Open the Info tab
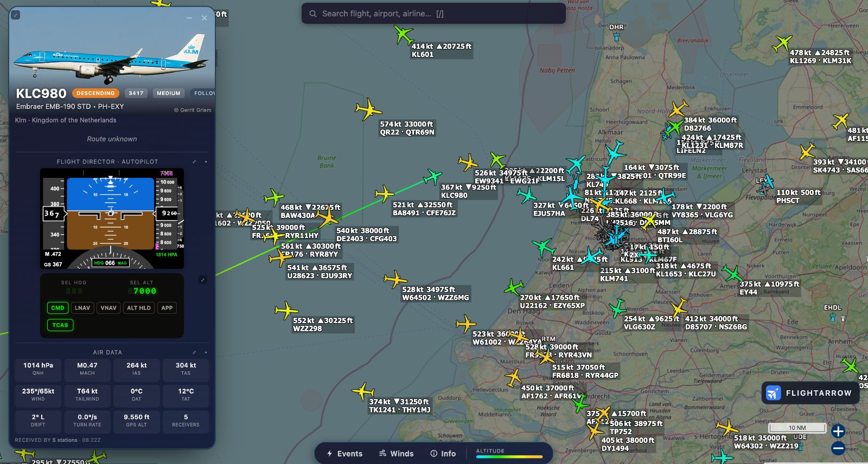 point(443,454)
